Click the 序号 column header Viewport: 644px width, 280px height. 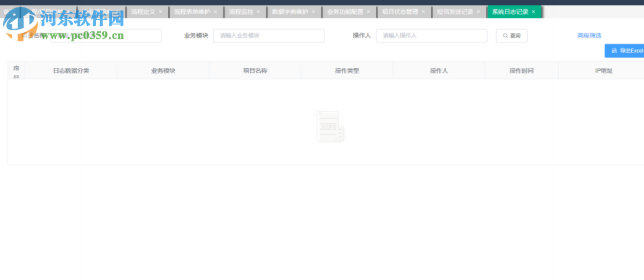(17, 70)
